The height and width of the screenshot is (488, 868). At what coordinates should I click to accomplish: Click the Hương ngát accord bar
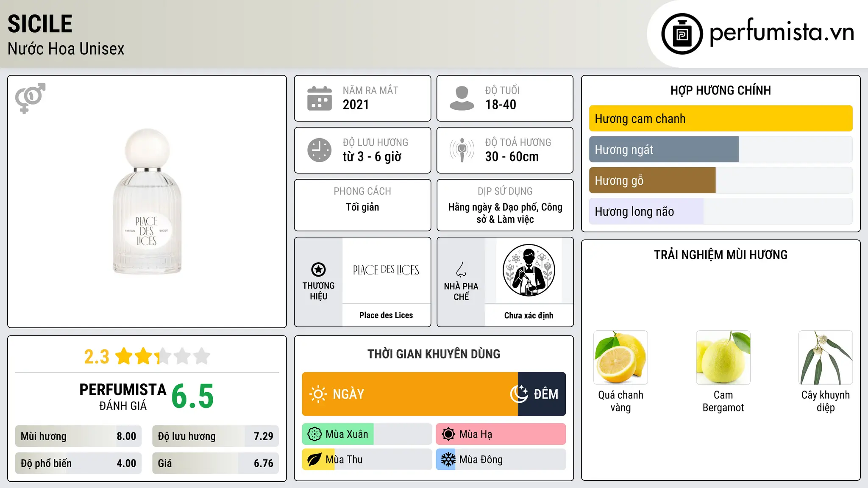coord(721,150)
